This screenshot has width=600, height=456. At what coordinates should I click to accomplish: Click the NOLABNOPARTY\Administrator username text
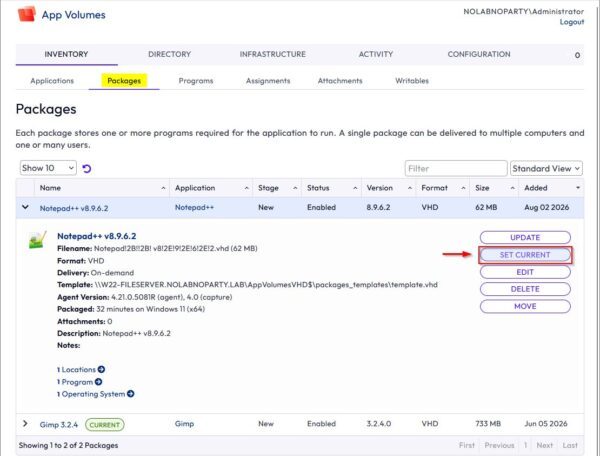[x=523, y=11]
